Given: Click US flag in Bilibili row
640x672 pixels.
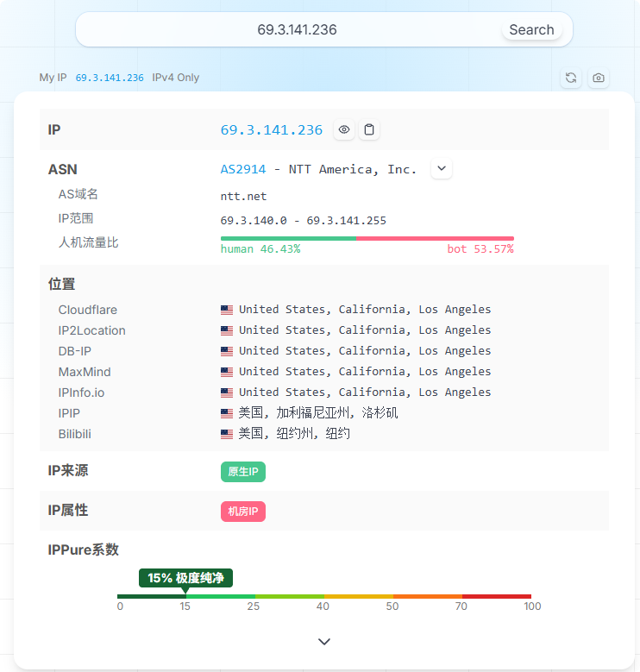Looking at the screenshot, I should [x=227, y=434].
